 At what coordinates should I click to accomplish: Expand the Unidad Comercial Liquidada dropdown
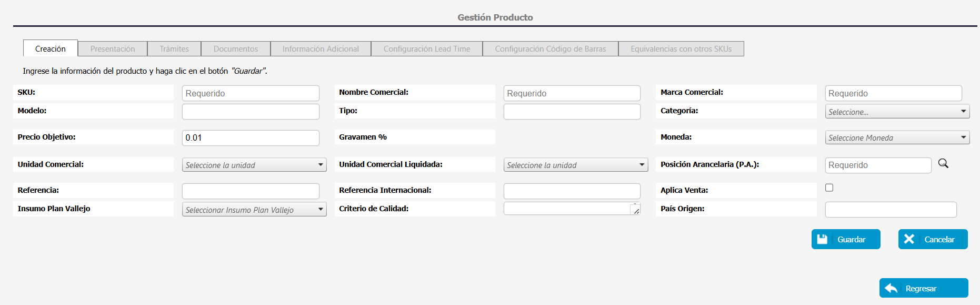point(575,165)
